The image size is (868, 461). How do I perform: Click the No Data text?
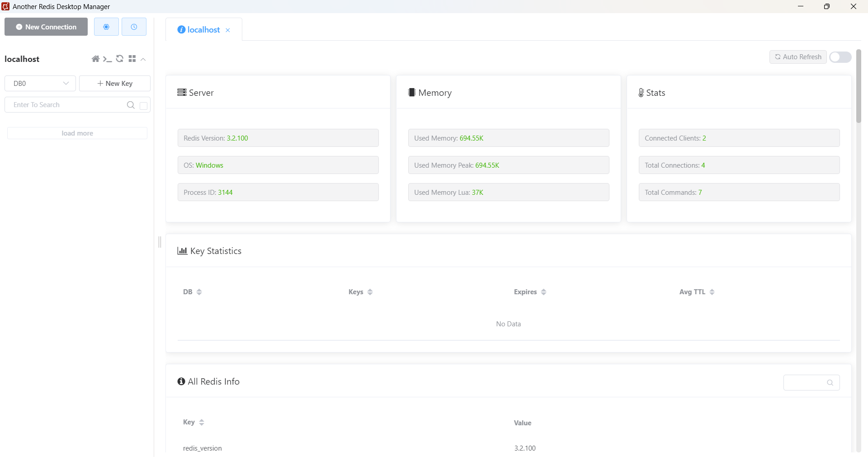(509, 324)
